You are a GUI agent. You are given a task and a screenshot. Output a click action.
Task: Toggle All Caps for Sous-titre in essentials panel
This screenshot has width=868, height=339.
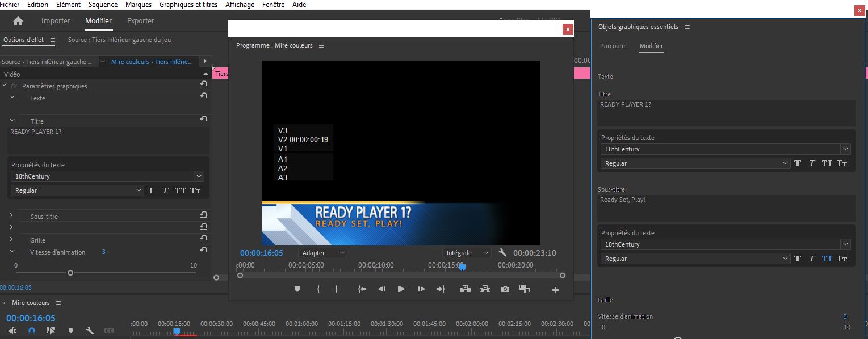pos(827,259)
